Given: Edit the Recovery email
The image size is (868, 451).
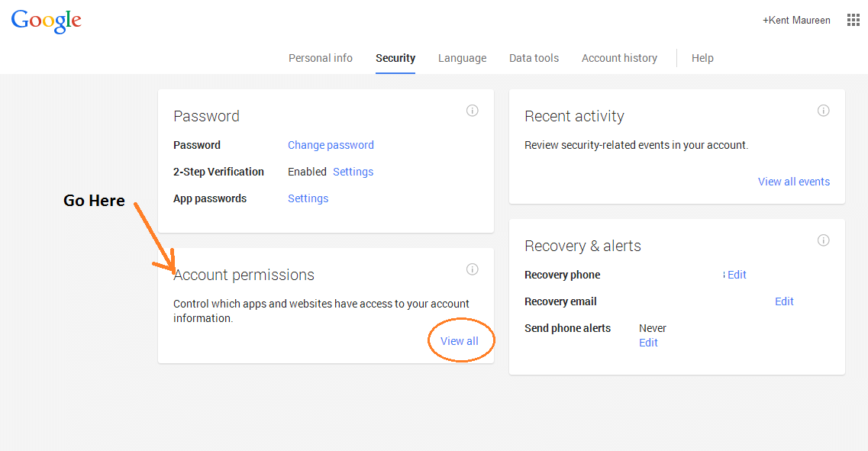Looking at the screenshot, I should (784, 301).
